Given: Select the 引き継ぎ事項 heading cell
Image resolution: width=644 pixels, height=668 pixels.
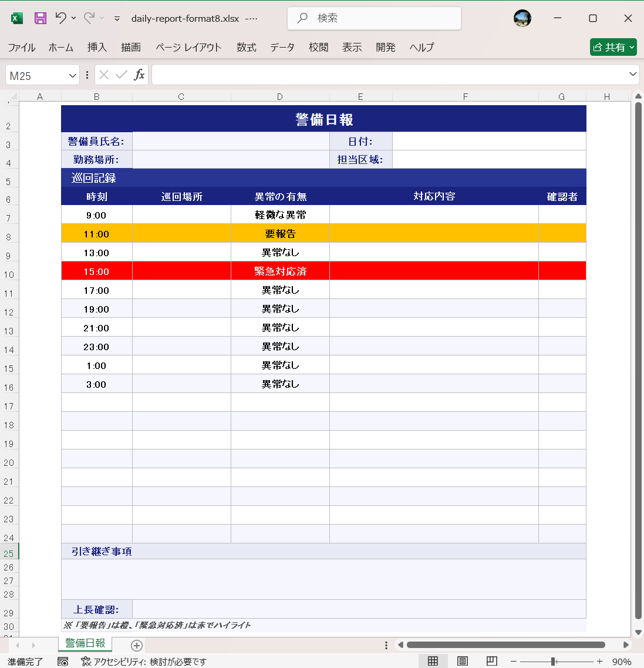Looking at the screenshot, I should (x=324, y=551).
